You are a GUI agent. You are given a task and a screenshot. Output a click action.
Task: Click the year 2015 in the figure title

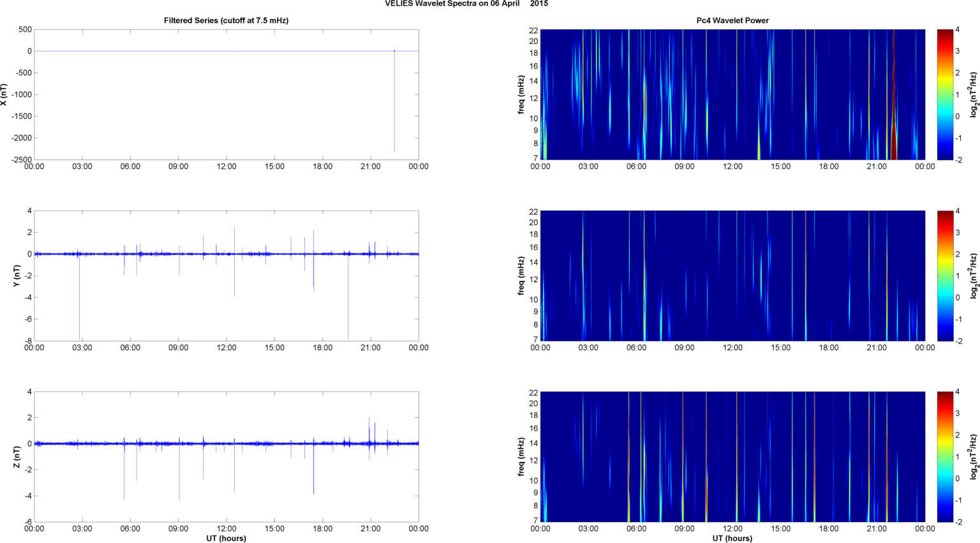pyautogui.click(x=538, y=4)
